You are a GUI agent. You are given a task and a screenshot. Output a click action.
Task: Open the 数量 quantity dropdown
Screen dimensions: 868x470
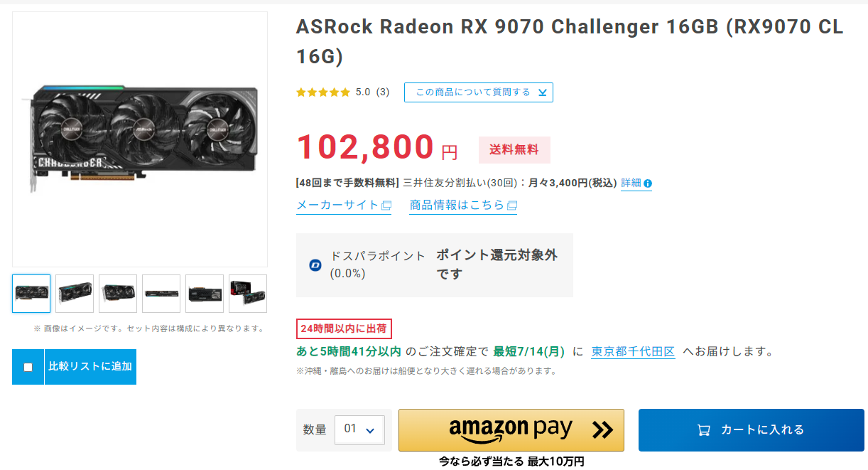[359, 429]
